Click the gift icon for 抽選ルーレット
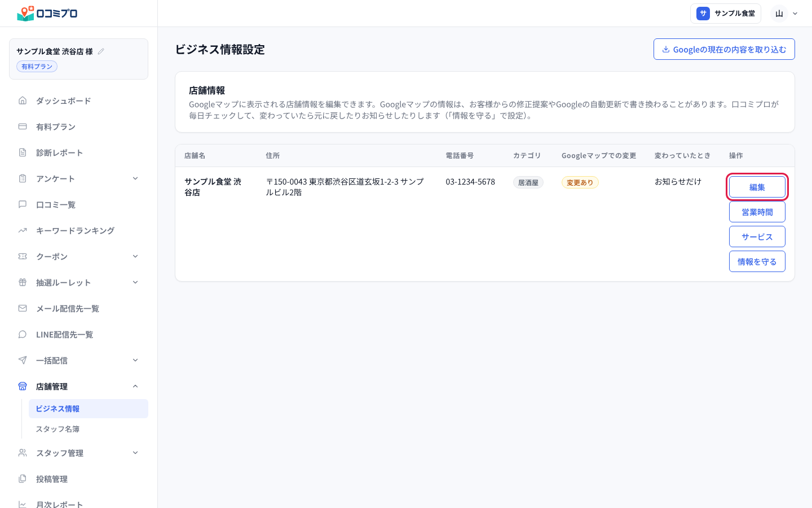The height and width of the screenshot is (508, 812). pyautogui.click(x=23, y=282)
